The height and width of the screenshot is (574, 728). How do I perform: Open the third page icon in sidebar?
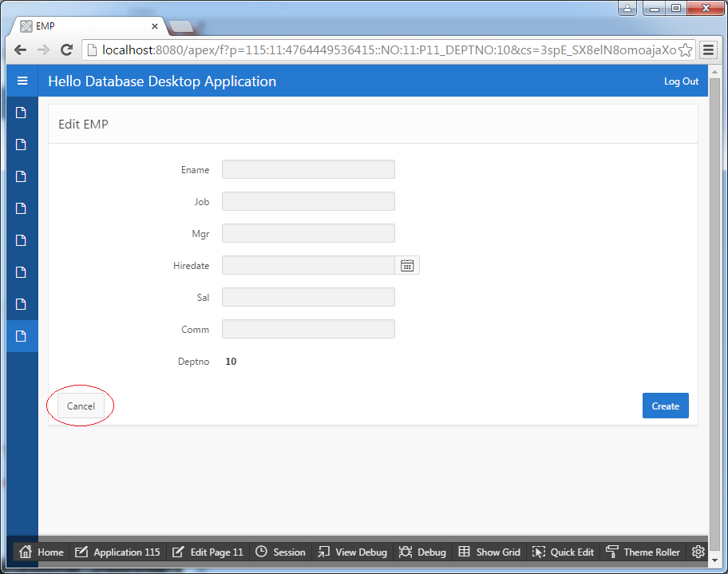click(x=22, y=176)
